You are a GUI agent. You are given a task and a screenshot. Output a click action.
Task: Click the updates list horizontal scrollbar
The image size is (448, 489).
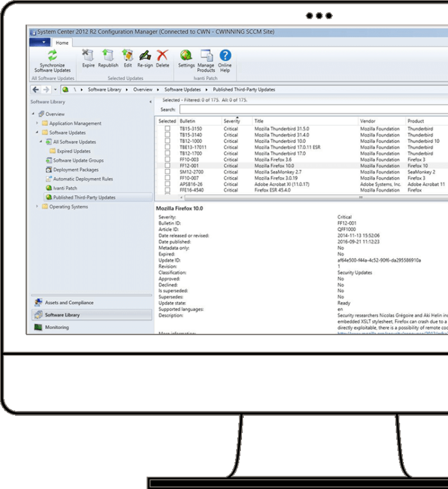click(316, 197)
